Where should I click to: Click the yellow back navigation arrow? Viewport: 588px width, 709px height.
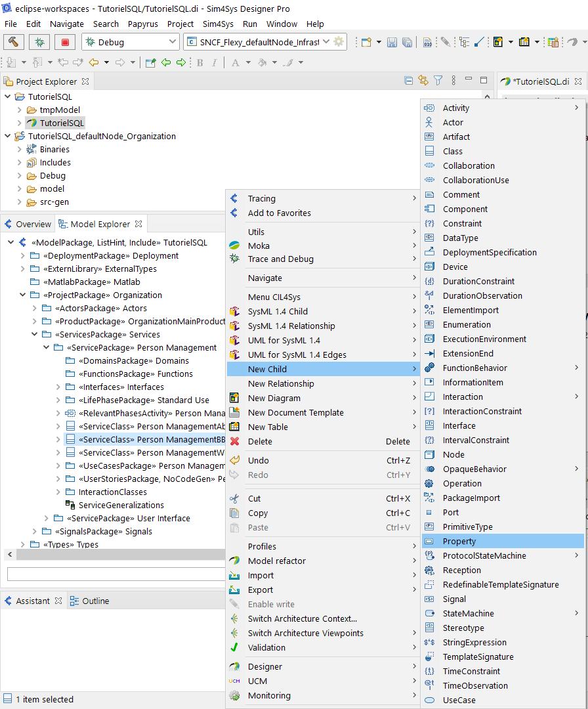[94, 62]
